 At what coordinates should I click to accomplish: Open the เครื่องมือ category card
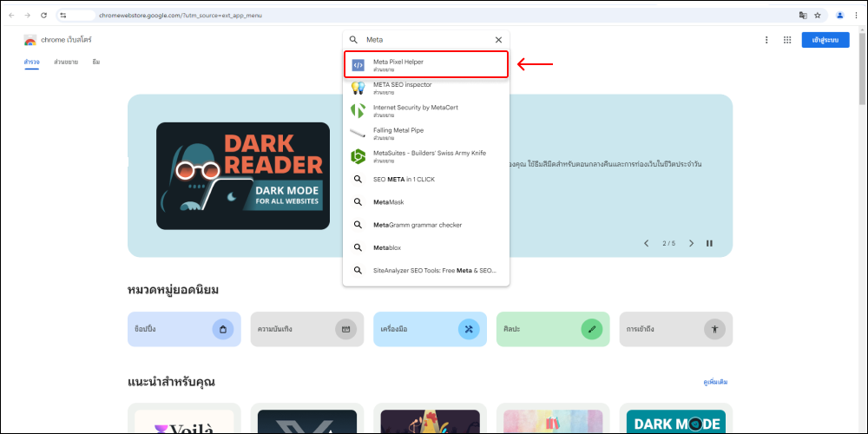(431, 329)
